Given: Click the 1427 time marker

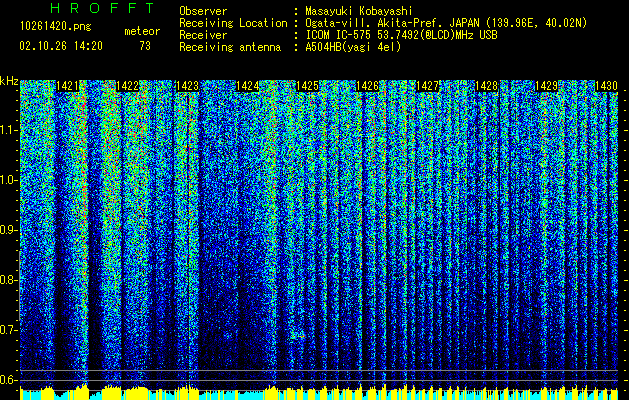Looking at the screenshot, I should (427, 86).
